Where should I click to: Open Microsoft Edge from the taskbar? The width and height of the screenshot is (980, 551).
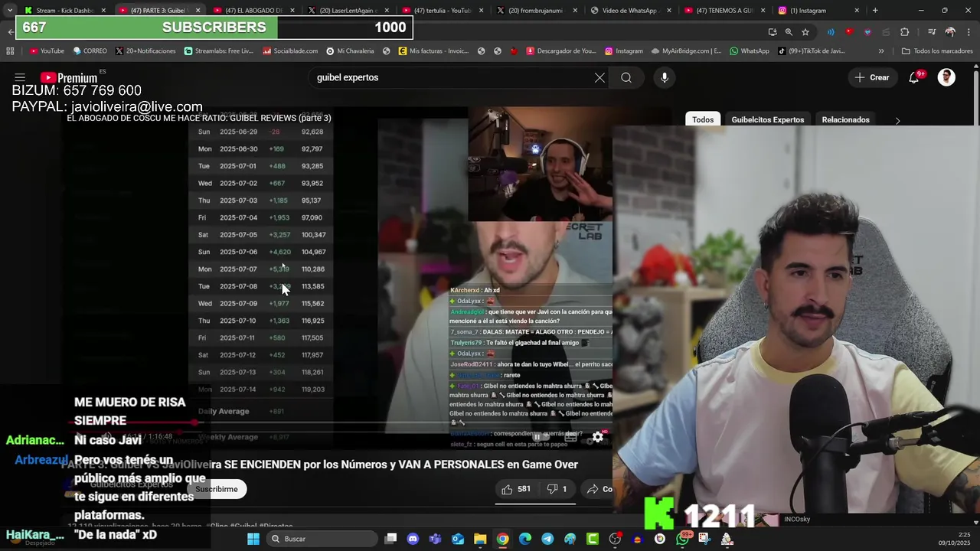[525, 539]
